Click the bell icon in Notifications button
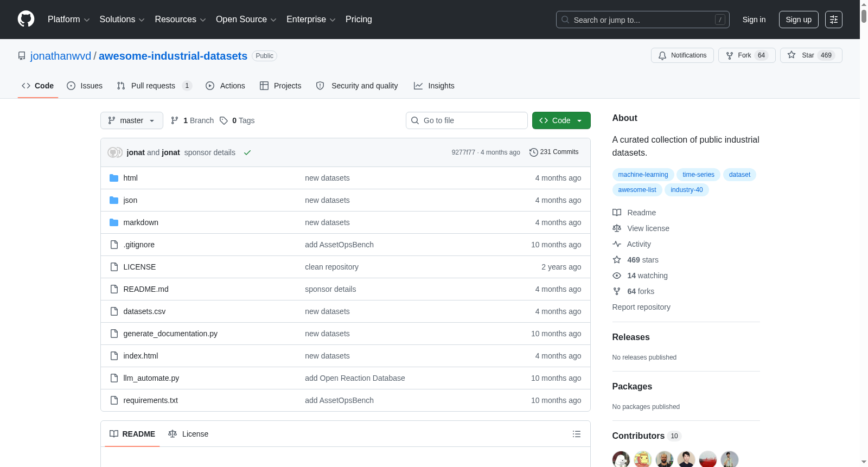This screenshot has width=868, height=467. 662,55
